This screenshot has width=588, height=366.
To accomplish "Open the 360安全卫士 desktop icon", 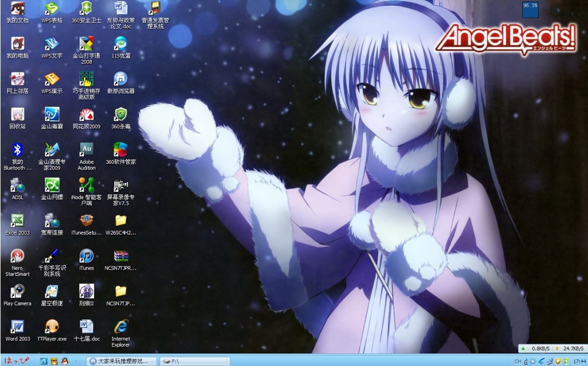I will [x=87, y=9].
